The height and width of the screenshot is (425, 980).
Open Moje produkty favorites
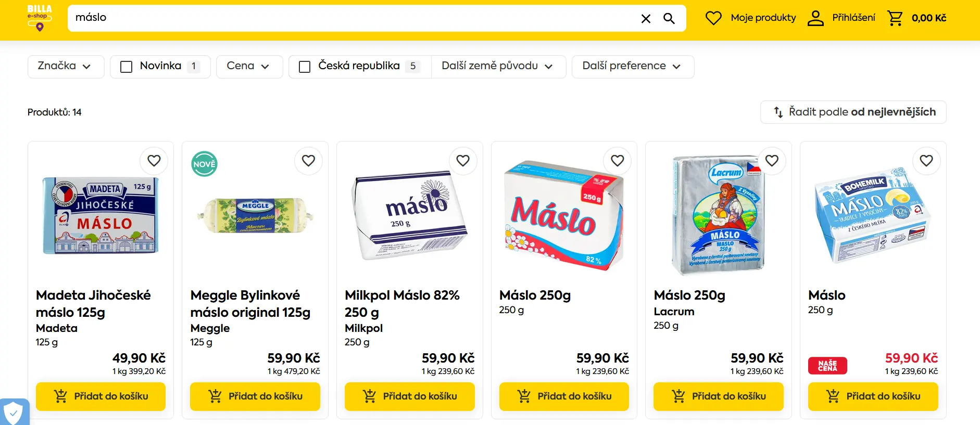[751, 18]
